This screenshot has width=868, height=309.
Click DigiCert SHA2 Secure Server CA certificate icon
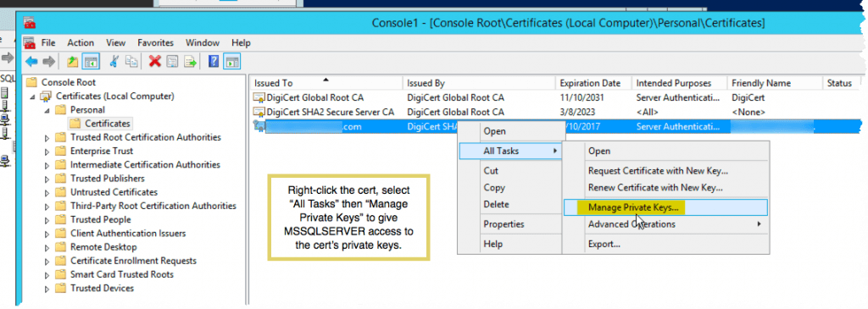tap(259, 112)
